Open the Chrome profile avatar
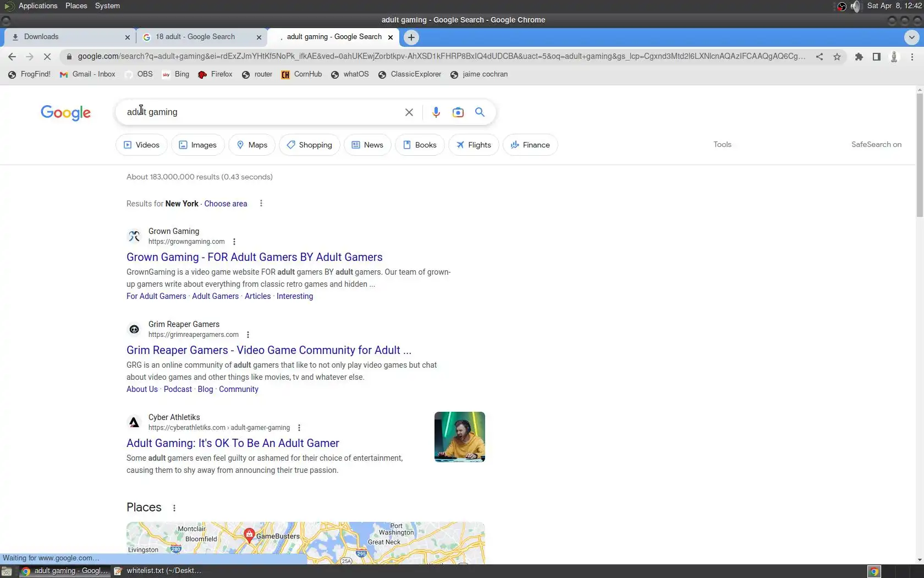The image size is (924, 578). point(894,57)
